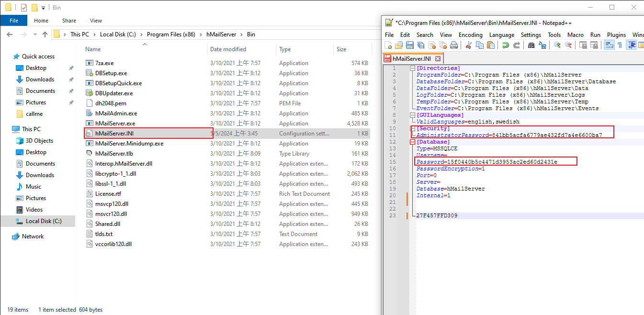Screen dimensions: 644x315
Task: Click the Open file icon in Notepad++ toolbar
Action: tap(399, 45)
